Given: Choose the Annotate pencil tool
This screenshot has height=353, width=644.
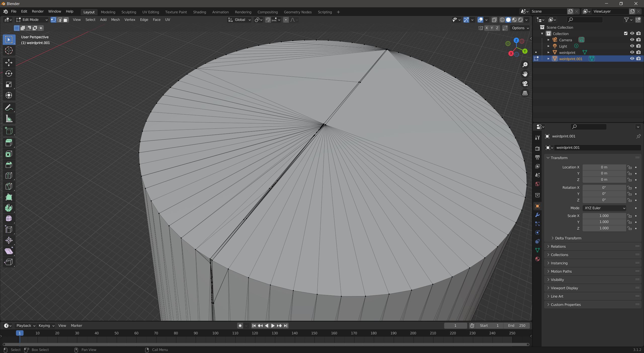Looking at the screenshot, I should click(9, 108).
